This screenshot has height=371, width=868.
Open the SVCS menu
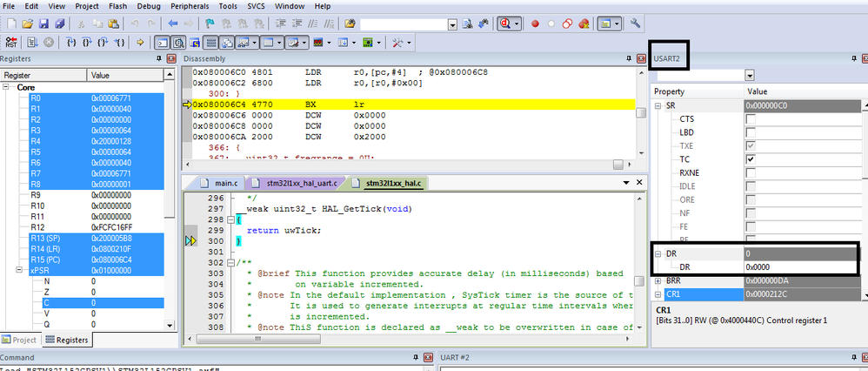click(256, 6)
